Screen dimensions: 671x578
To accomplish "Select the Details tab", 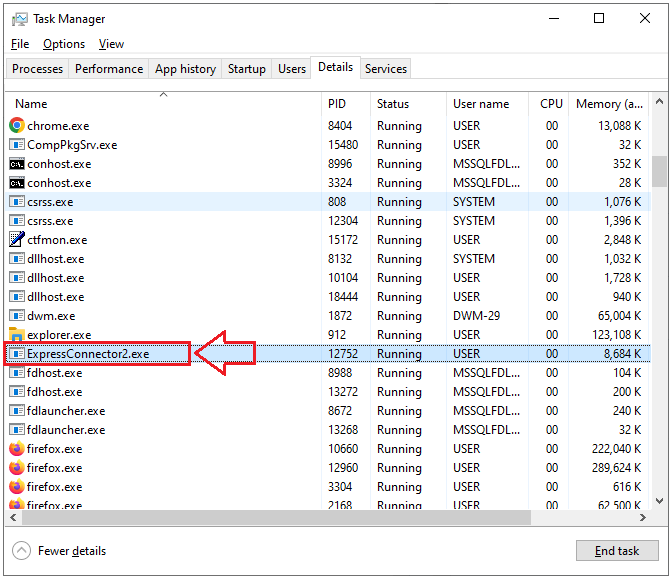I will pyautogui.click(x=336, y=67).
